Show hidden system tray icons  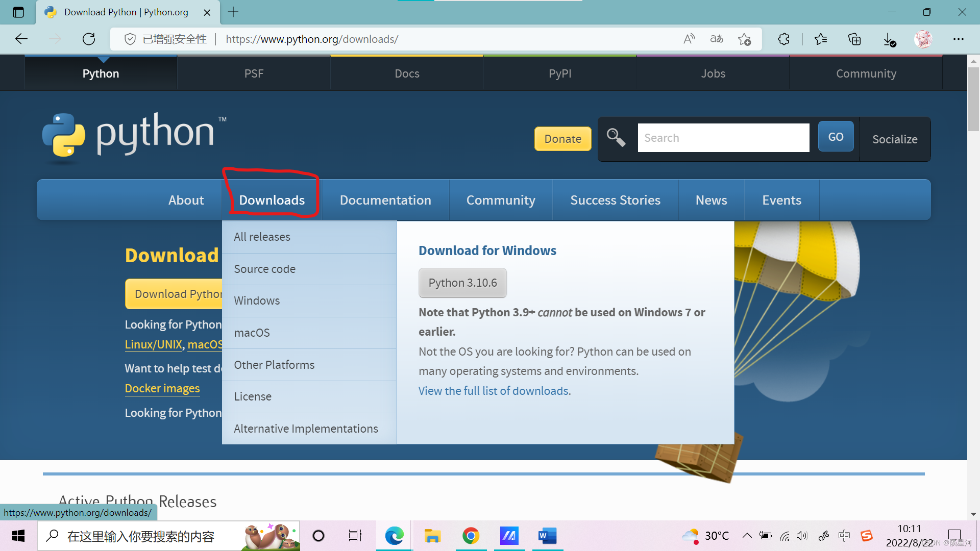pyautogui.click(x=747, y=536)
